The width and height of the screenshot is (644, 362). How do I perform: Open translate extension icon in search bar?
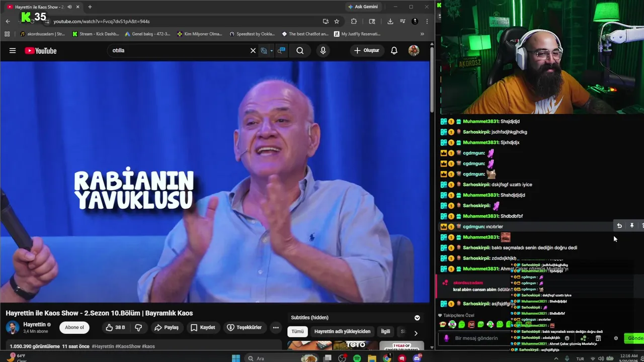pos(264,50)
